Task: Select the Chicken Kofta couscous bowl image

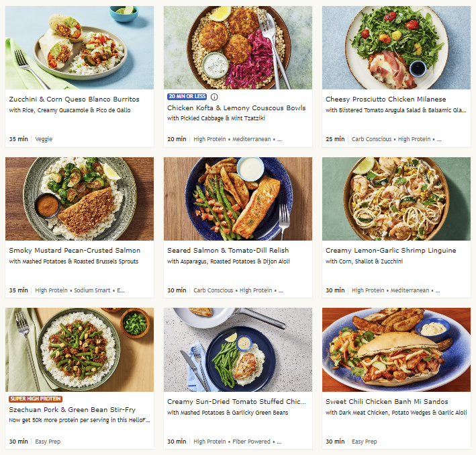Action: (238, 48)
